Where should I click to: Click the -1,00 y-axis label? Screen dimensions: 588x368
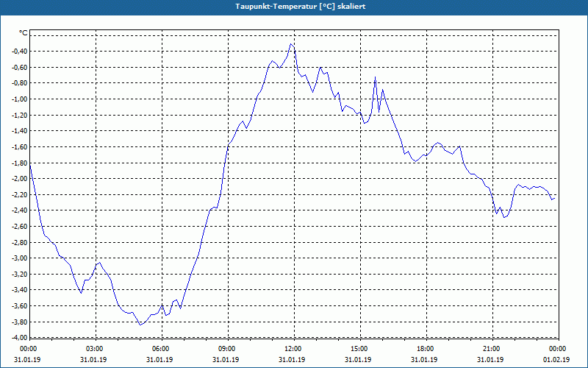click(21, 99)
